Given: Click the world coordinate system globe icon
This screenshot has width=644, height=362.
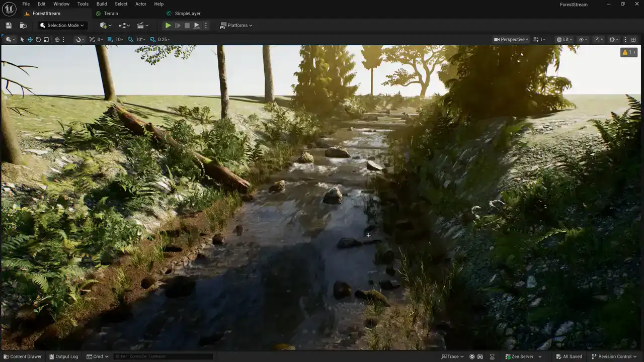Looking at the screenshot, I should pyautogui.click(x=57, y=39).
